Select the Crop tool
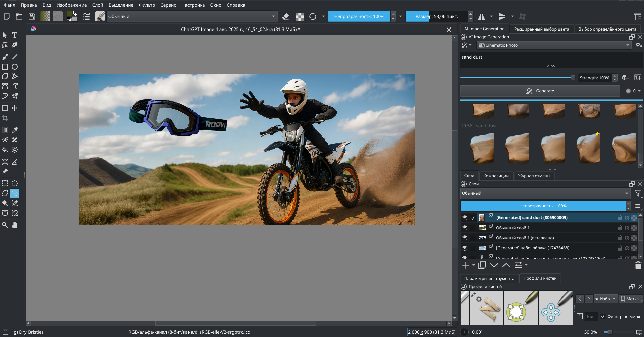Viewport: 644px width, 337px height. (5, 118)
